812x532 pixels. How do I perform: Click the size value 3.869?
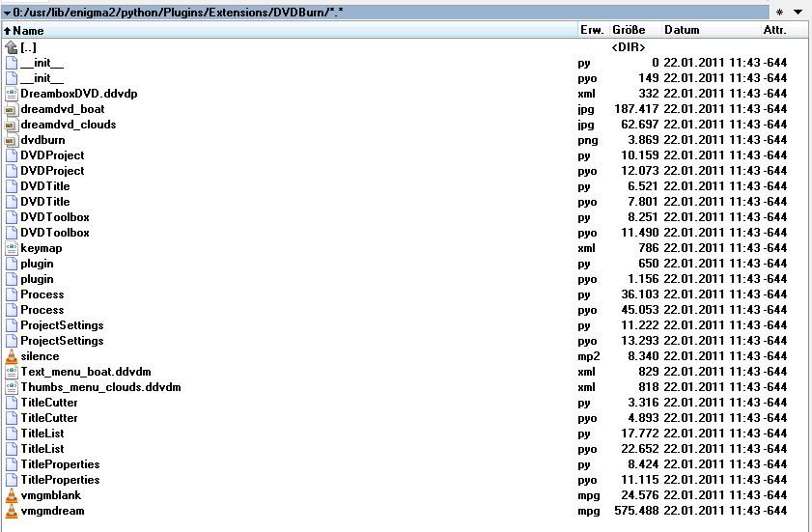click(643, 140)
